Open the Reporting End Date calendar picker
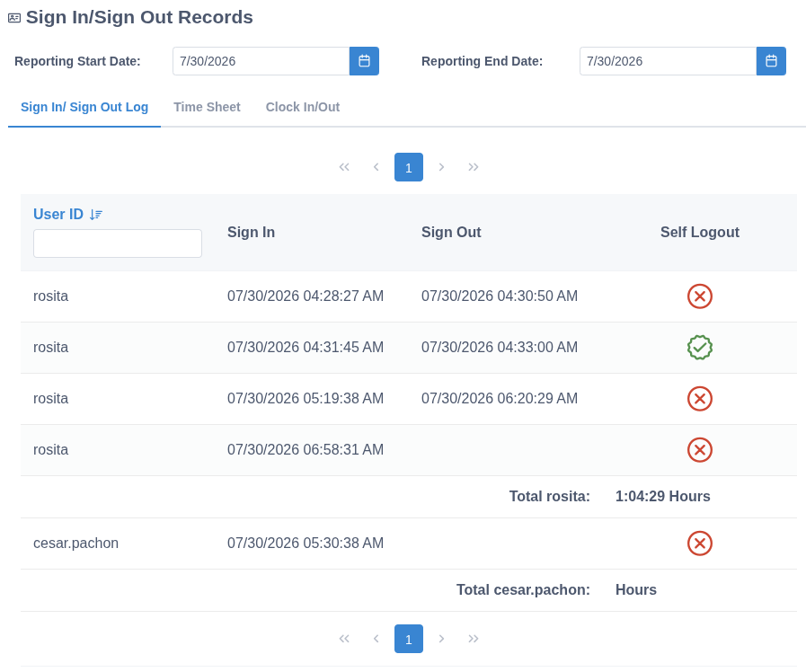Viewport: 806px width, 672px height. coord(771,61)
